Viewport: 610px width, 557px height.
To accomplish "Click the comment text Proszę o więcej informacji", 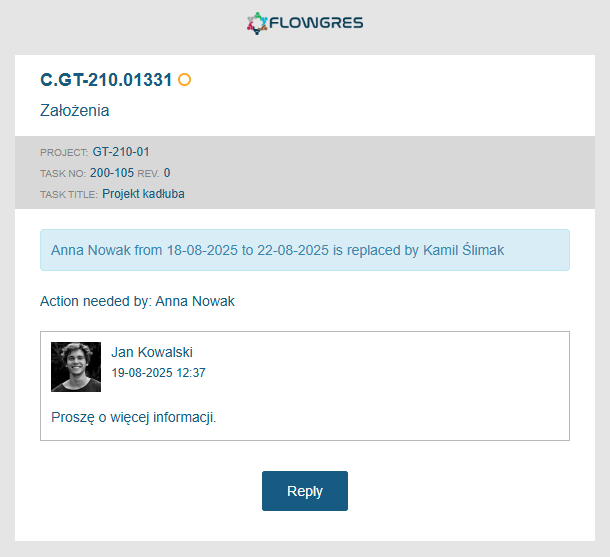I will [x=133, y=417].
